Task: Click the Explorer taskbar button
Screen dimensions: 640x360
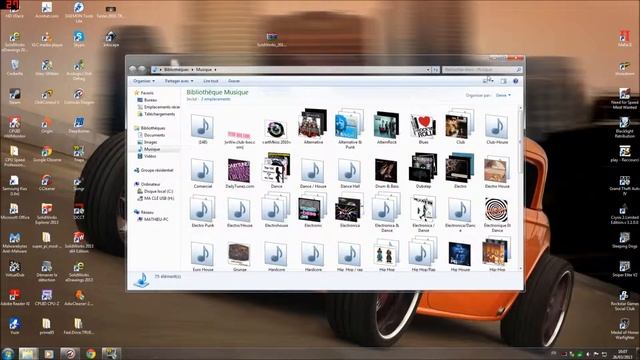Action: (28, 353)
